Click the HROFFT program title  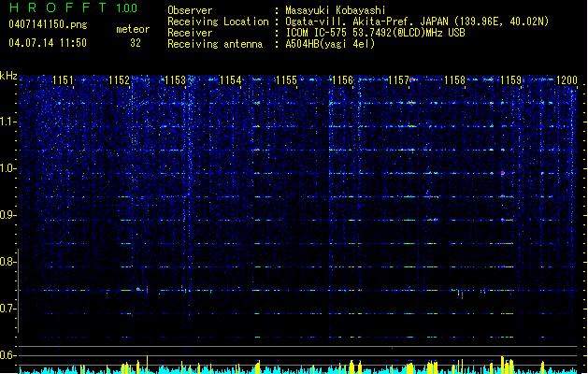tap(58, 7)
